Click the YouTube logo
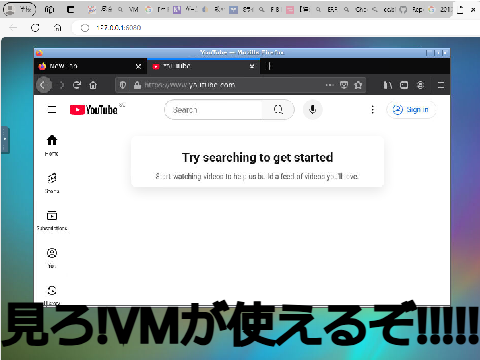The image size is (480, 360). tap(94, 110)
